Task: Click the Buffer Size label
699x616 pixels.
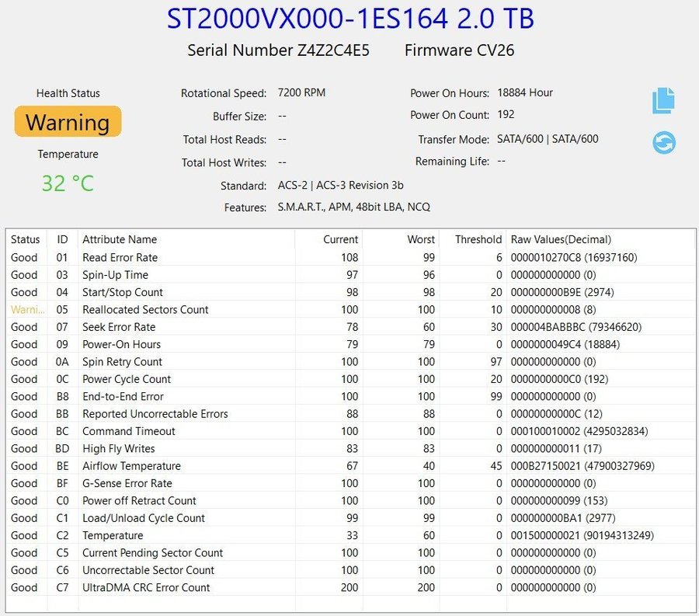Action: [x=239, y=117]
